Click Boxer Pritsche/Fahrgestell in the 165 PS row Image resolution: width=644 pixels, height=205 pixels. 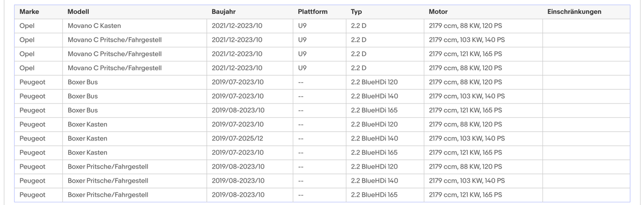108,195
